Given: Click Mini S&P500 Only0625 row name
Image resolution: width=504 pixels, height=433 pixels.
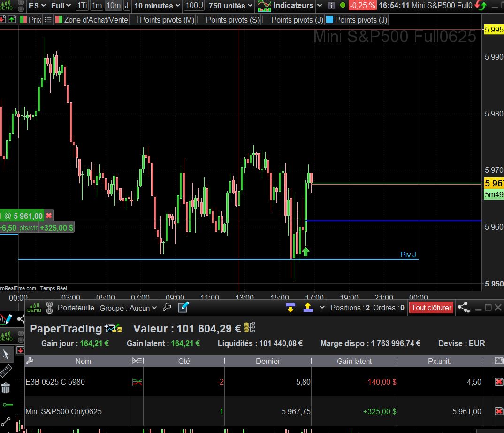Looking at the screenshot, I should 63,411.
